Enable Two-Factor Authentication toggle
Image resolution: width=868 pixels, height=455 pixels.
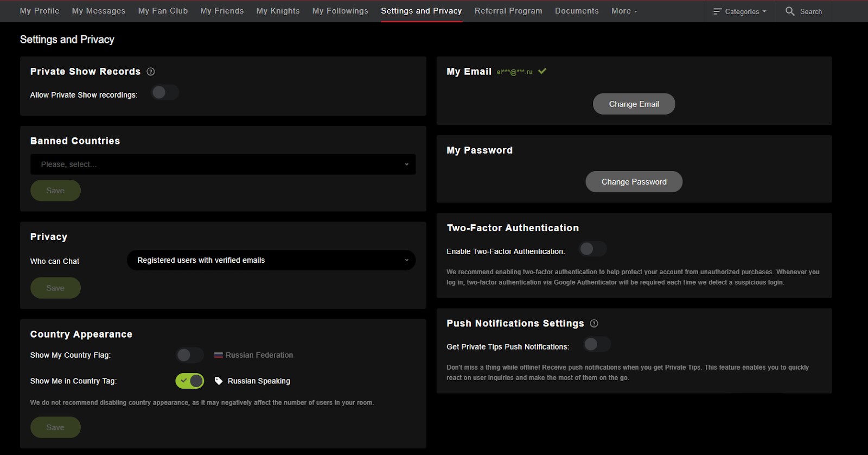pyautogui.click(x=592, y=249)
